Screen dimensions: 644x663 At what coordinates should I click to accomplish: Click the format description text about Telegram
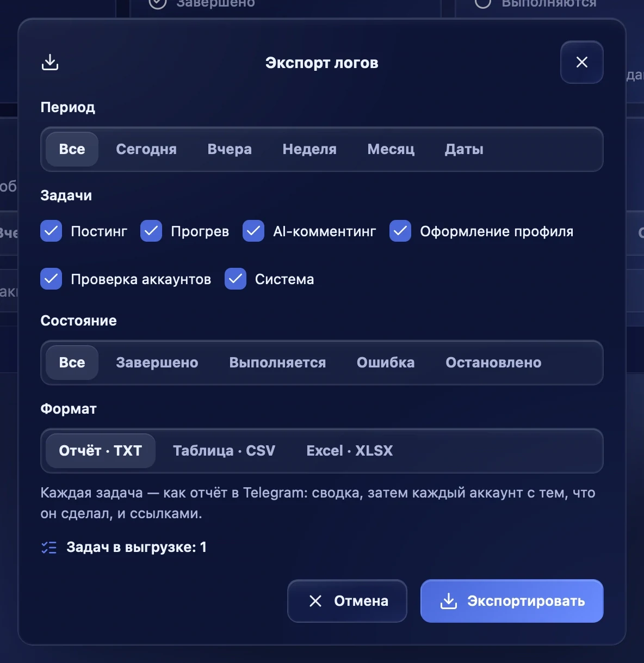318,503
